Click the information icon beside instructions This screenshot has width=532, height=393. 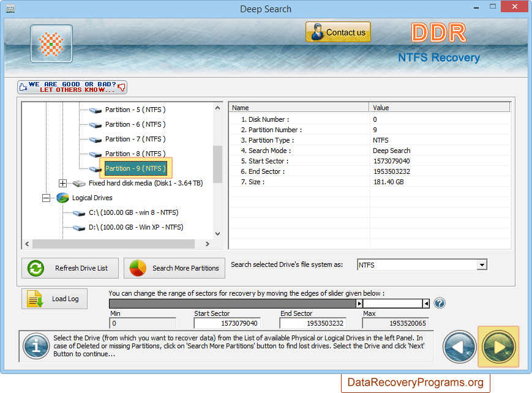(36, 346)
